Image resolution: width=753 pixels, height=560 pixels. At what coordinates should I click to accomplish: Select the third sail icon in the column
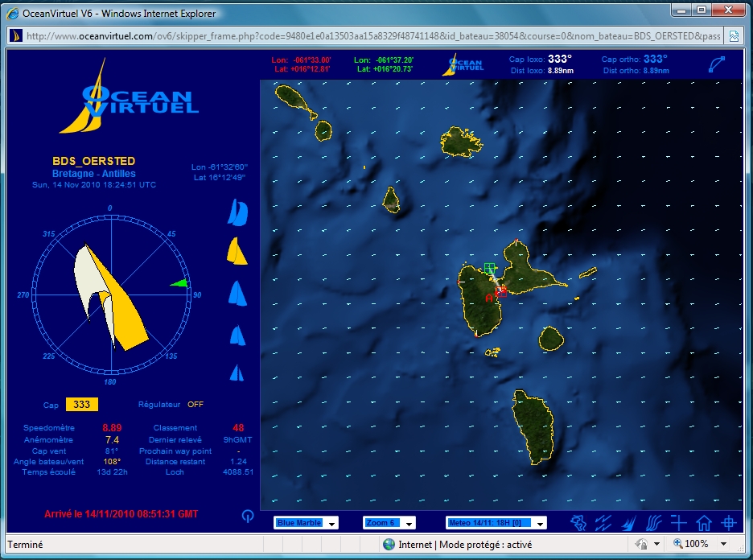[237, 294]
